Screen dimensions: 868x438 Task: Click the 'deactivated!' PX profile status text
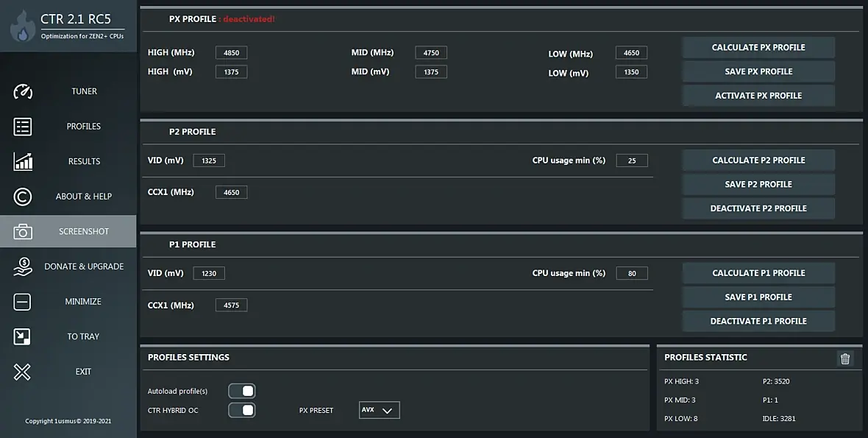(249, 19)
